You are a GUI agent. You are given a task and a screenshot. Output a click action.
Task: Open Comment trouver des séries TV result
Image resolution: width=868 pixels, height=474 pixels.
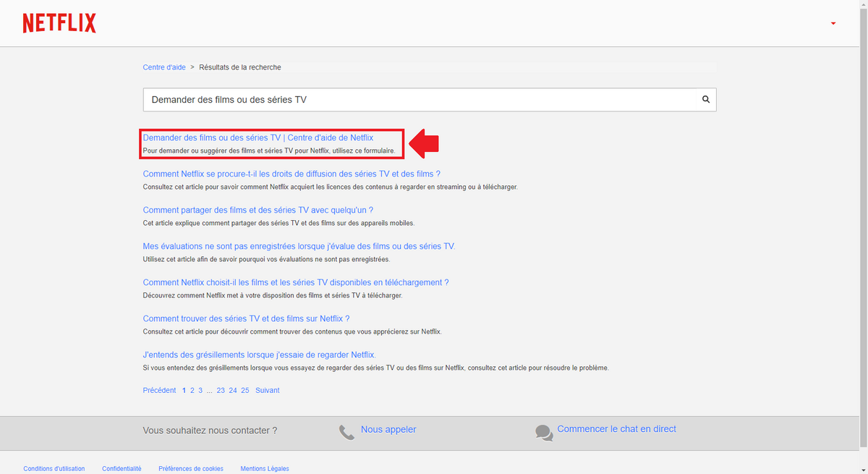click(x=247, y=318)
